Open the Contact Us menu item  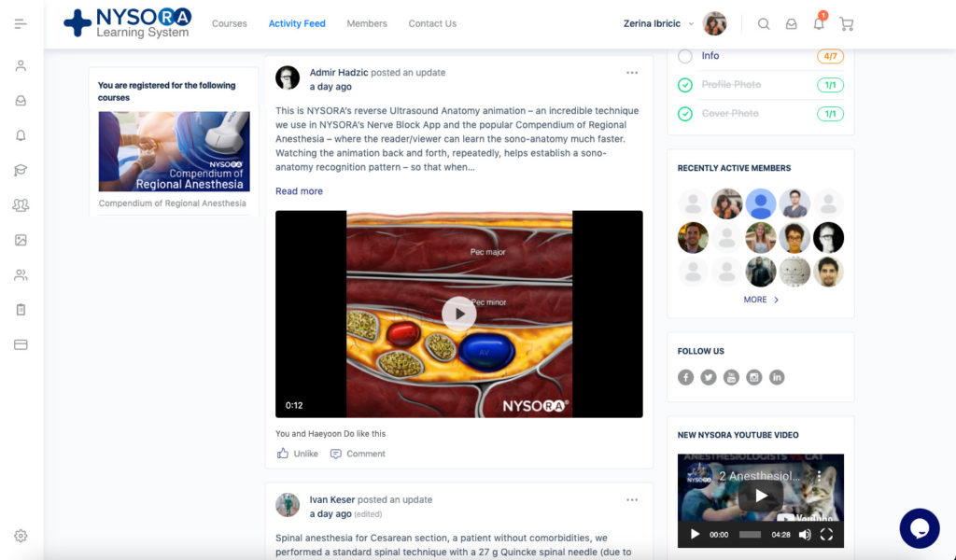pos(432,23)
